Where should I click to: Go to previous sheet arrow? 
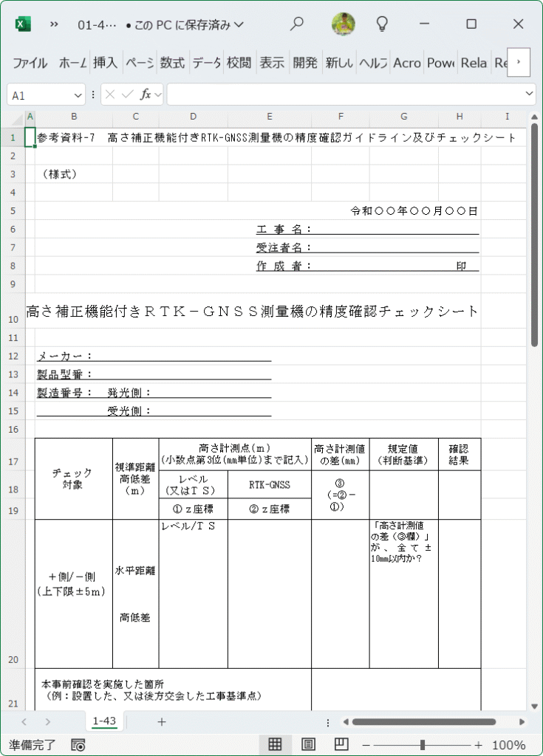[24, 722]
